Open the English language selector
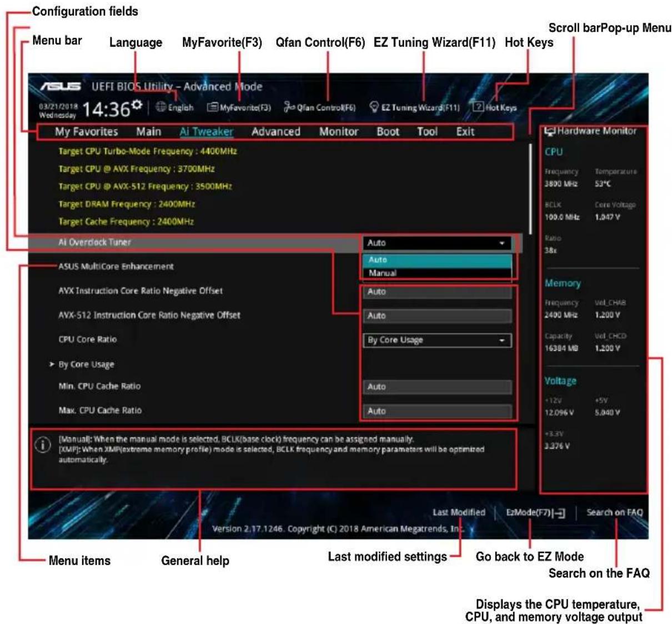This screenshot has width=672, height=624. coord(174,107)
